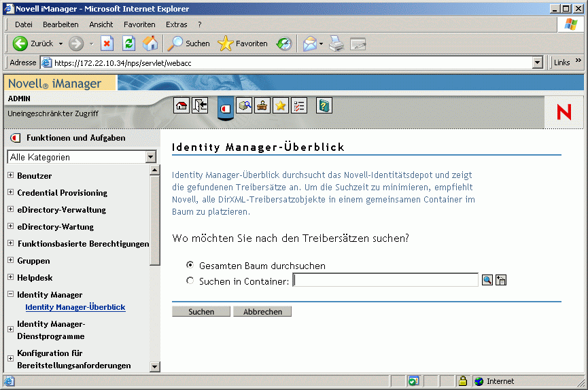Click the Print toolbar icon

click(336, 43)
